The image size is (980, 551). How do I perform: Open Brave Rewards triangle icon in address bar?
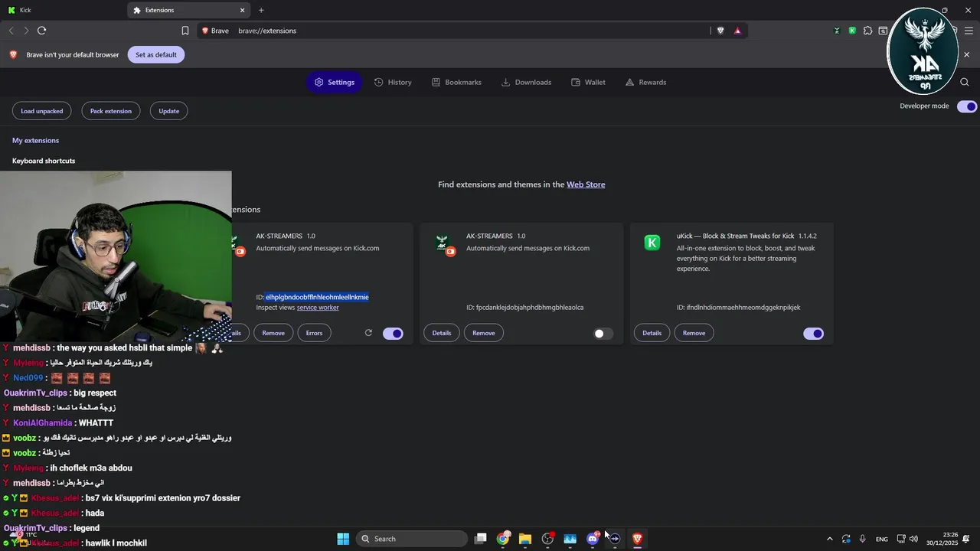click(x=737, y=31)
